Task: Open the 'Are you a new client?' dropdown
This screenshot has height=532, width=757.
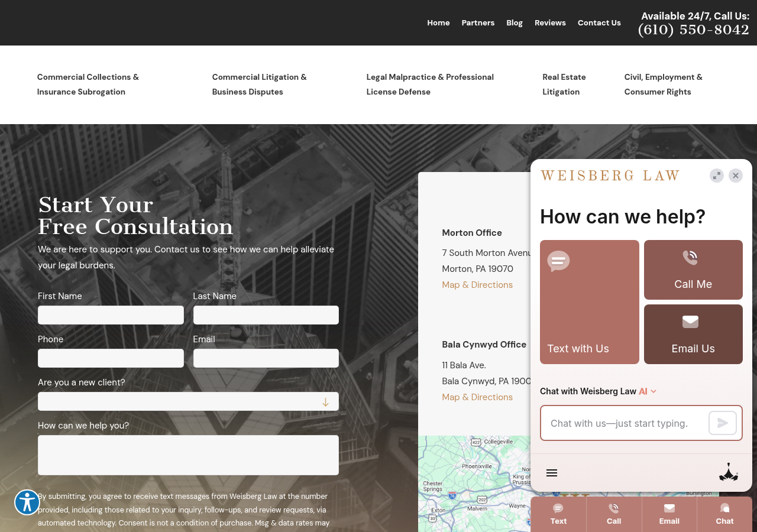Action: tap(188, 401)
